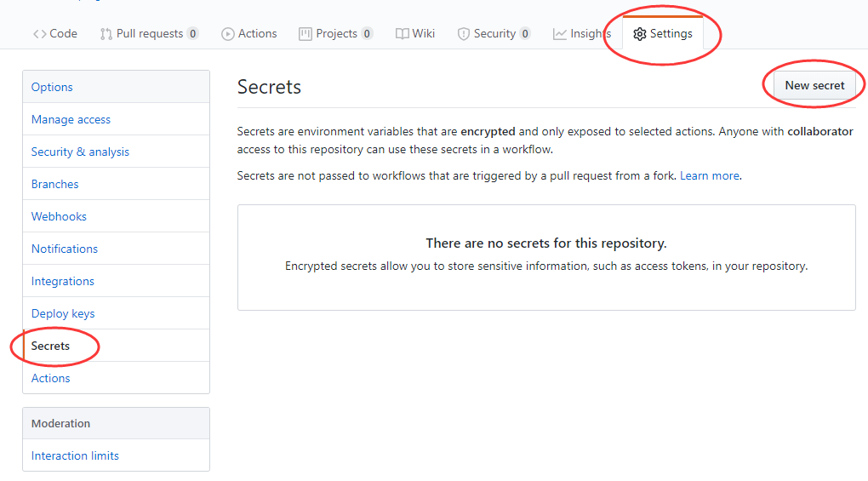
Task: Switch to the Pull requests tab
Action: point(149,34)
